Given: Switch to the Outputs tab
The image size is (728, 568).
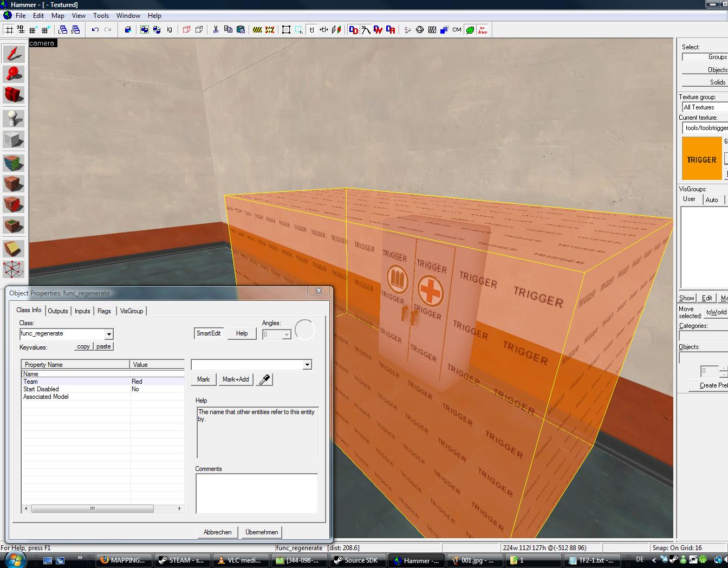Looking at the screenshot, I should tap(58, 311).
